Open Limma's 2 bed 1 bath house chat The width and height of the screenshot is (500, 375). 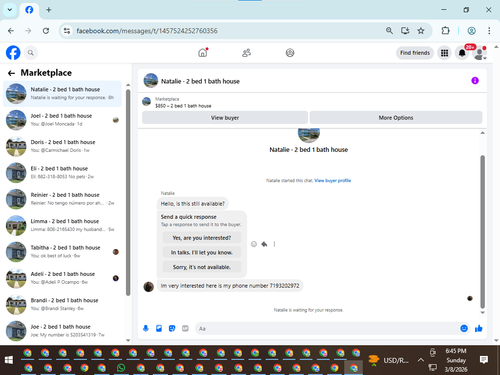[62, 225]
